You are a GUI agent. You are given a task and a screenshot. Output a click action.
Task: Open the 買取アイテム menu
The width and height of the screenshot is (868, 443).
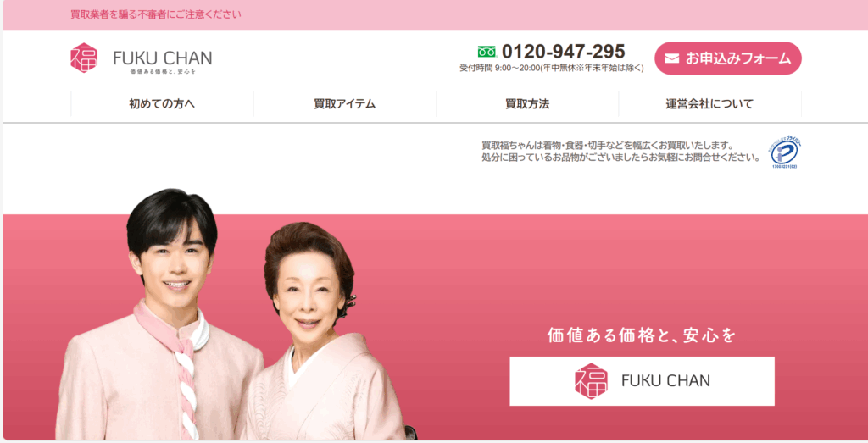tap(345, 104)
